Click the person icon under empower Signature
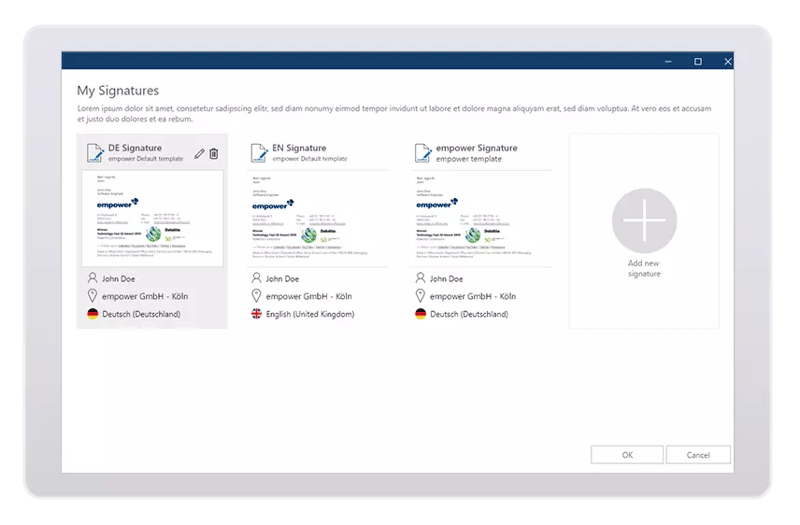This screenshot has height=525, width=800. point(420,278)
